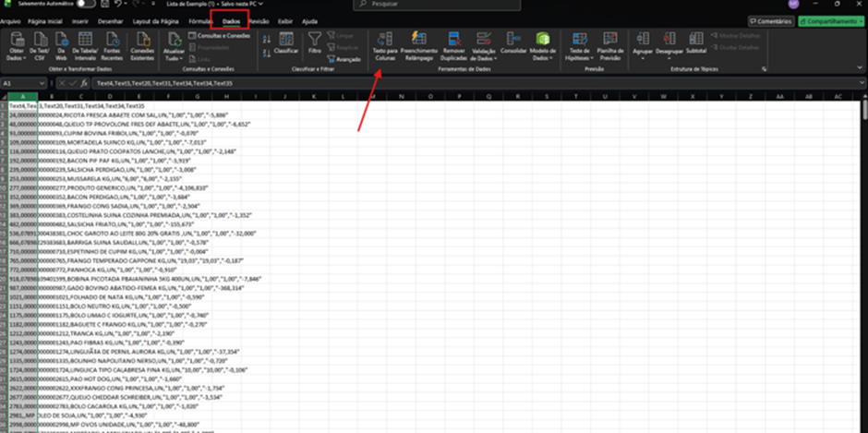Click the Consolidar icon
868x433 pixels.
tap(513, 42)
